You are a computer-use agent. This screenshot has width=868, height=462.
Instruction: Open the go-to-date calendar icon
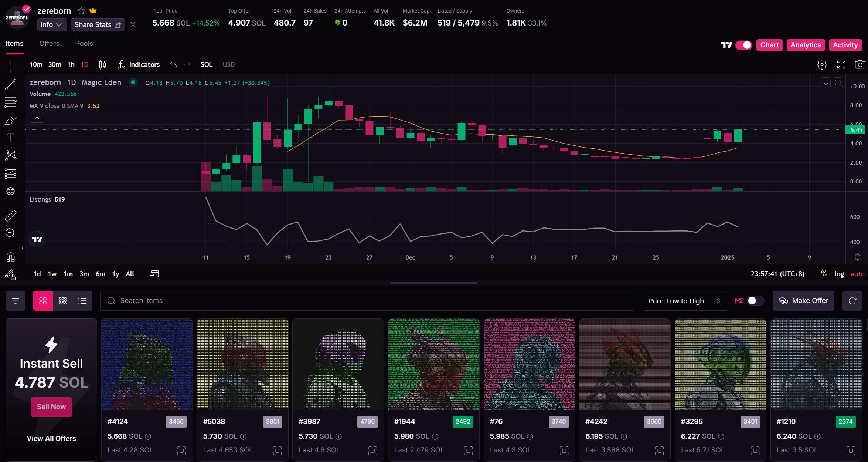(155, 274)
